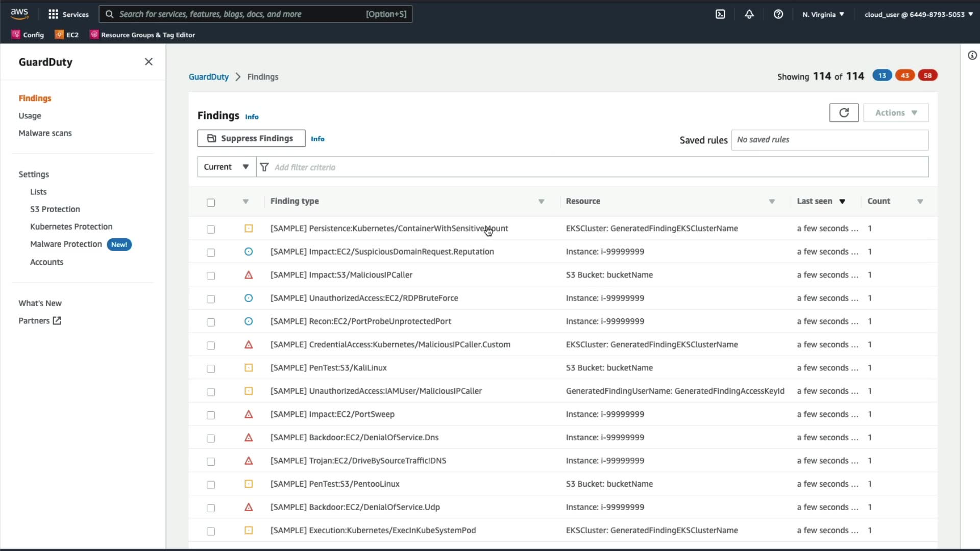Screen dimensions: 980x551
Task: Go to Malware scans in sidebar
Action: point(45,133)
